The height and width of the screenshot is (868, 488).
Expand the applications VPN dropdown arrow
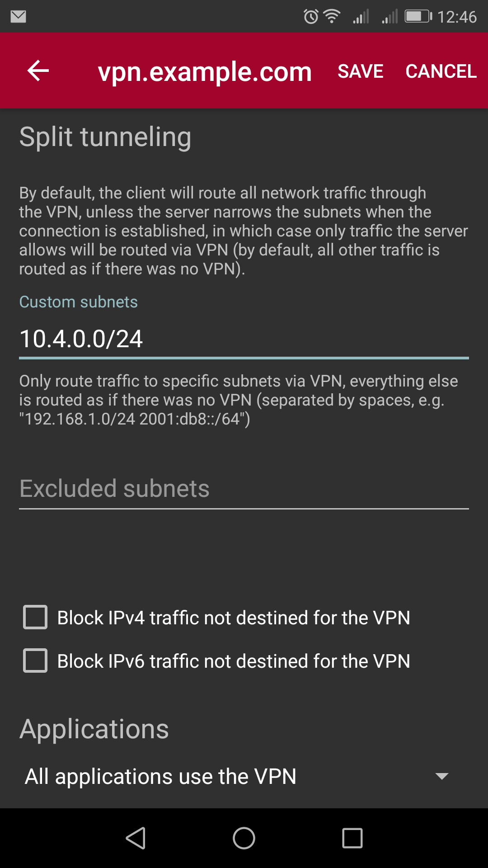point(441,776)
